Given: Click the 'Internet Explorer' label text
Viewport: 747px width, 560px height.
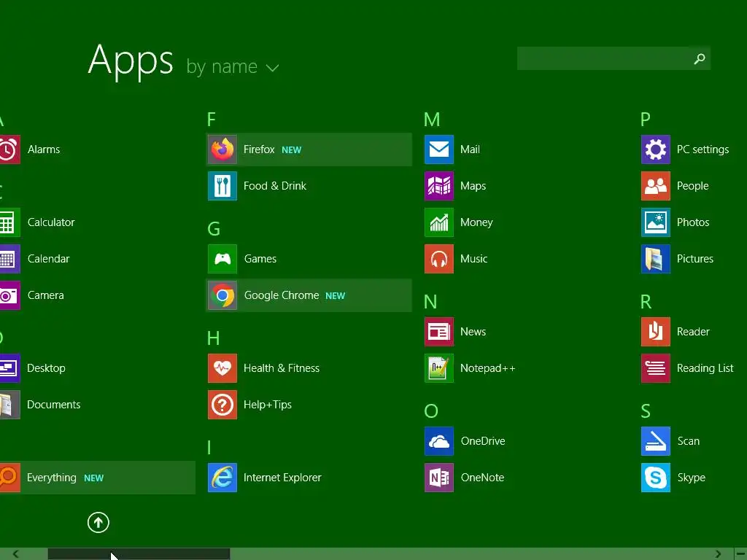Looking at the screenshot, I should (282, 478).
